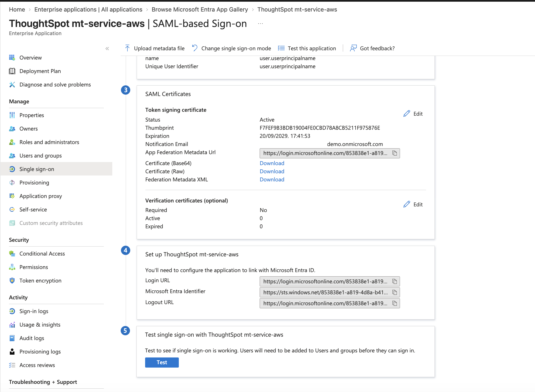The width and height of the screenshot is (535, 392).
Task: Click the Roles and administrators icon
Action: click(x=12, y=142)
